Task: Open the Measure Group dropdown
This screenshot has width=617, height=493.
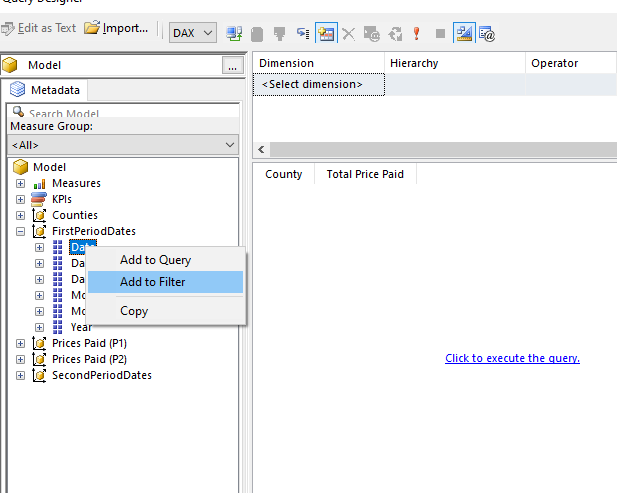Action: 123,145
